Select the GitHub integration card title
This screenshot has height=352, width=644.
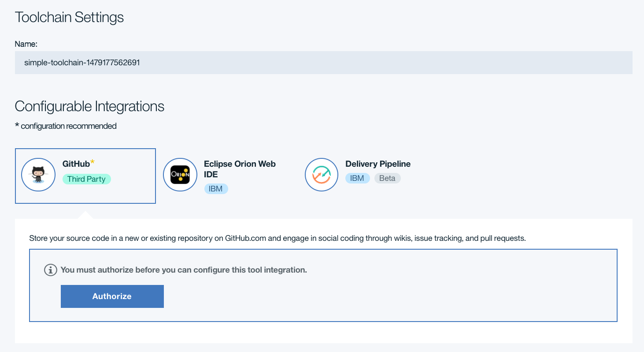(x=76, y=164)
